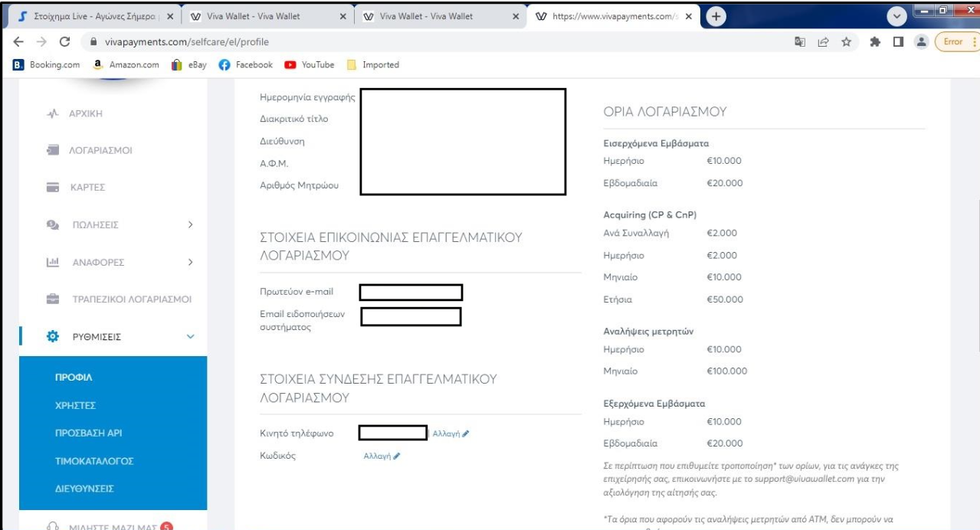Click the ΛΟΓΑΡΙΑΣΜΟΙ wallet icon in sidebar
This screenshot has height=530, width=980.
point(52,150)
